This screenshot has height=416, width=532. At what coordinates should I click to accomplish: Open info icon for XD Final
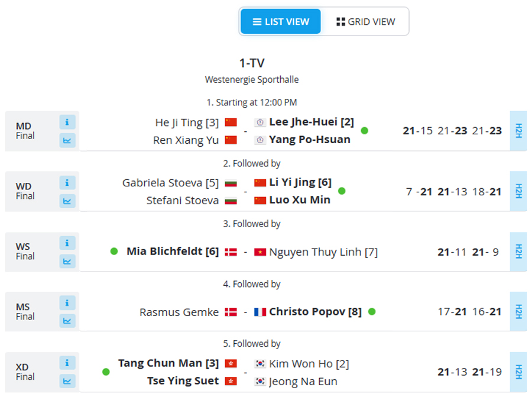(x=67, y=363)
